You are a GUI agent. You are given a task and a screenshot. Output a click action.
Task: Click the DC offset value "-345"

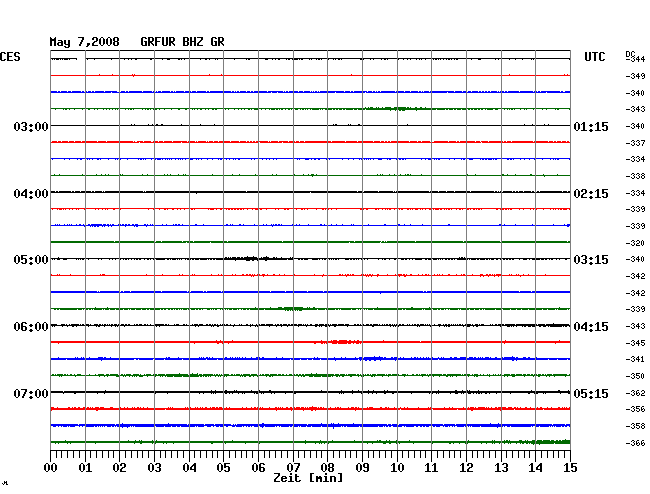coord(635,343)
